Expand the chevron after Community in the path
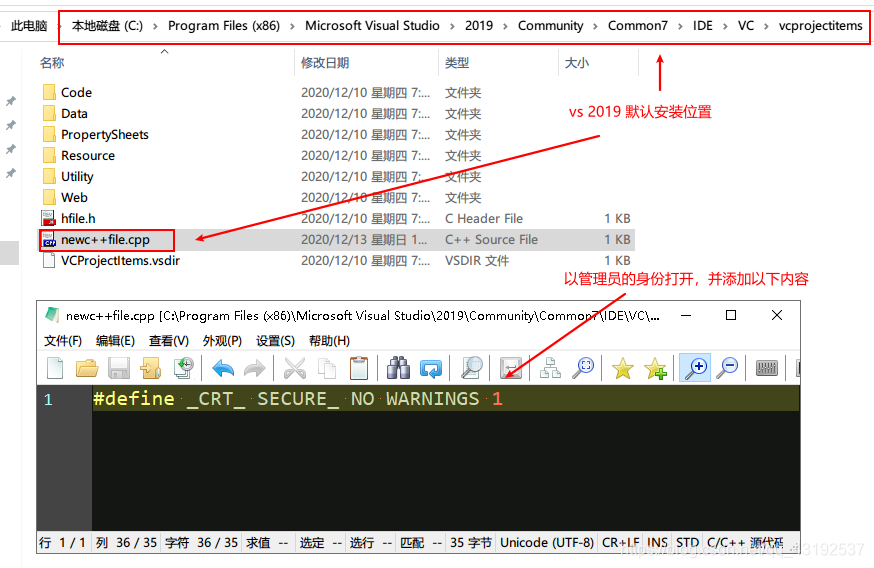Screen dimensions: 874x568 tap(595, 26)
